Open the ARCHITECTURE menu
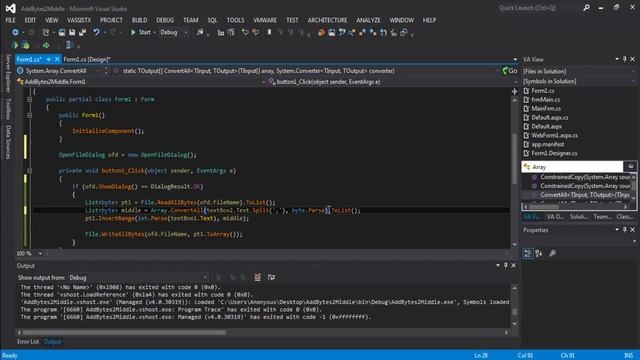Image resolution: width=640 pixels, height=360 pixels. [327, 20]
